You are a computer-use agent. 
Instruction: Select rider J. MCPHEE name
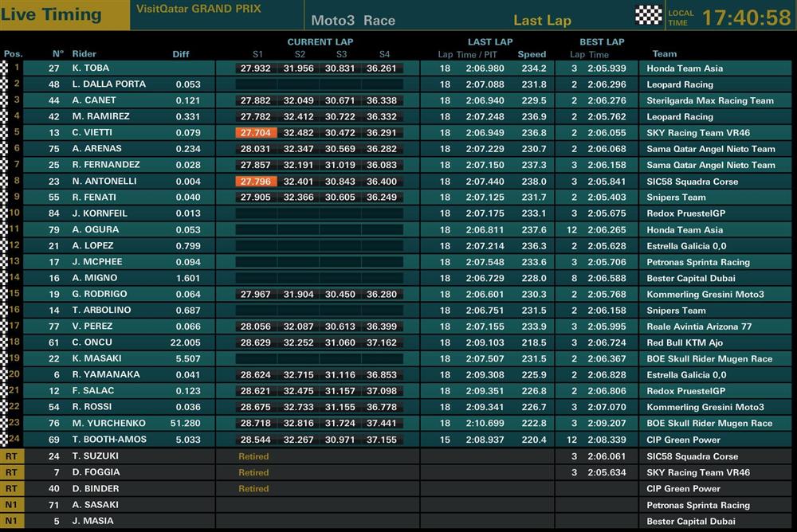click(97, 262)
